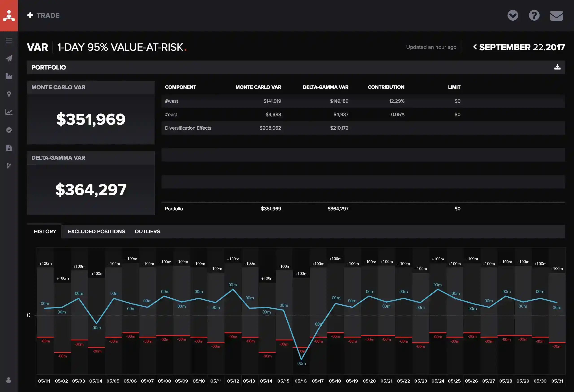
Task: Click the 05/02 red lower limit marker
Action: click(x=62, y=352)
